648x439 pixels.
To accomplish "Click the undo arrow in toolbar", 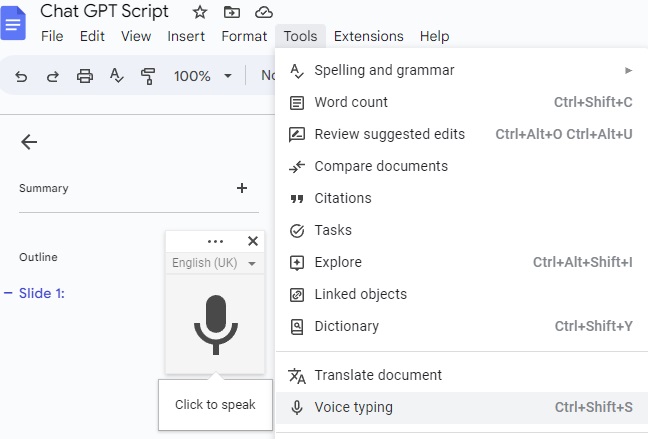I will [x=22, y=76].
